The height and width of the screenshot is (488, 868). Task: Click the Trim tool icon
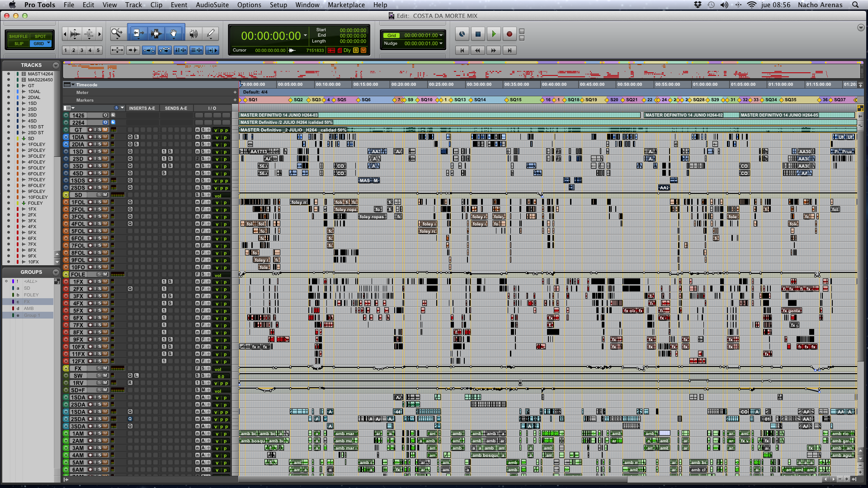(x=138, y=33)
